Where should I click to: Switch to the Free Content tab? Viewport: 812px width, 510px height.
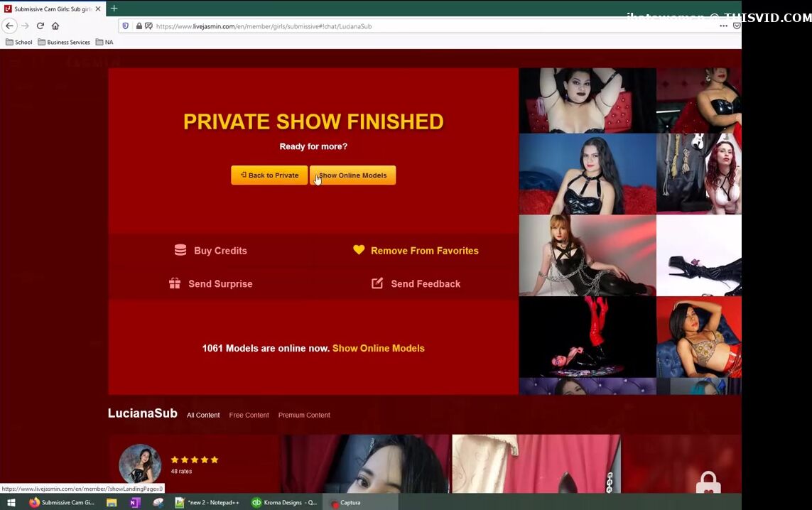(x=249, y=415)
